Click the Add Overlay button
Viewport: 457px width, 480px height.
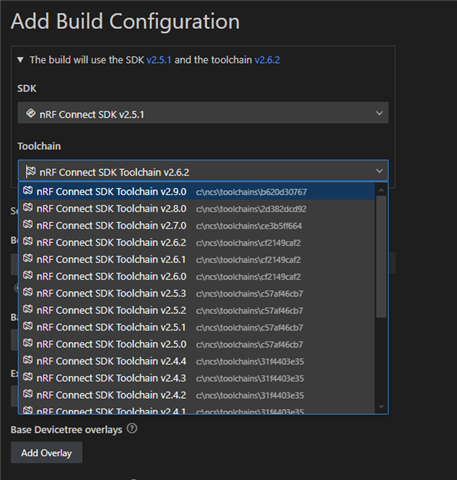point(46,453)
